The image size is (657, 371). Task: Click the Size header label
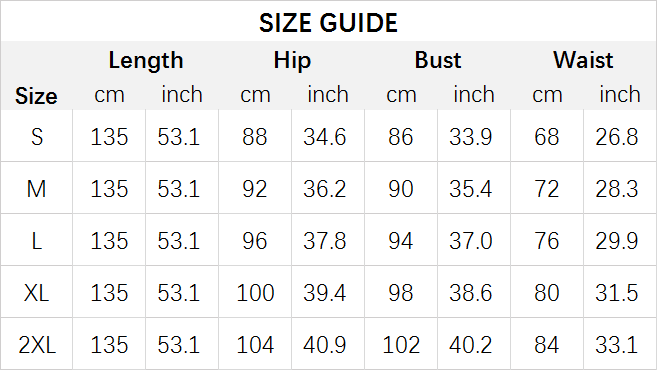[x=36, y=96]
